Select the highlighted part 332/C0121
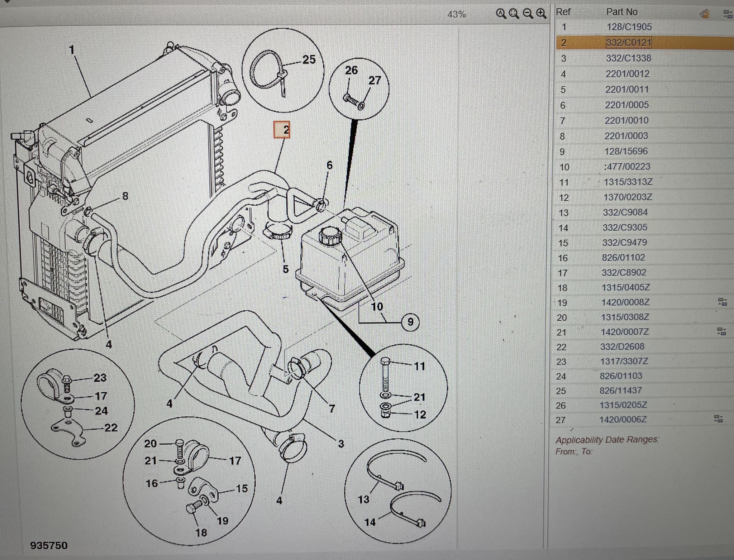The width and height of the screenshot is (734, 560). click(x=629, y=43)
